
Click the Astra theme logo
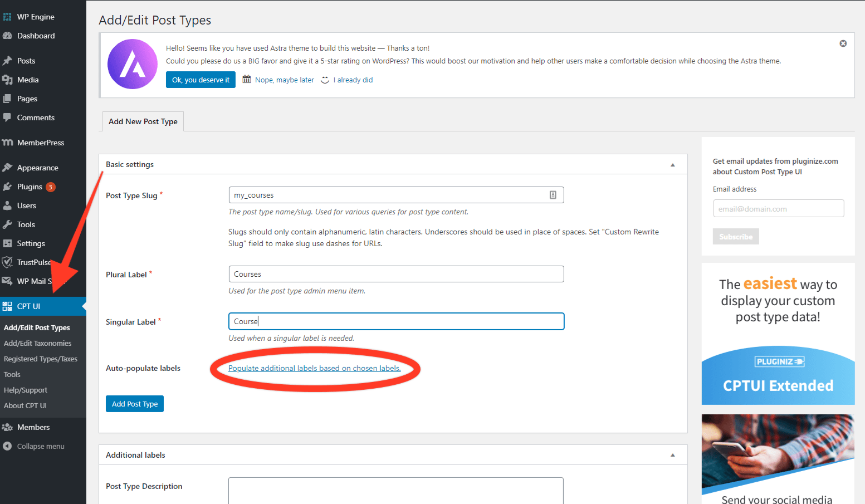pyautogui.click(x=133, y=64)
